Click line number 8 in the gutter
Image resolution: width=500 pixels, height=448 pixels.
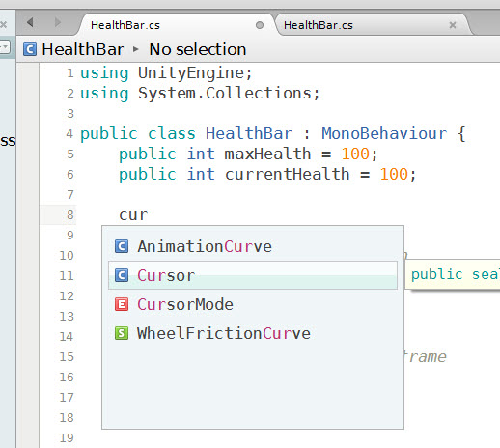click(70, 215)
